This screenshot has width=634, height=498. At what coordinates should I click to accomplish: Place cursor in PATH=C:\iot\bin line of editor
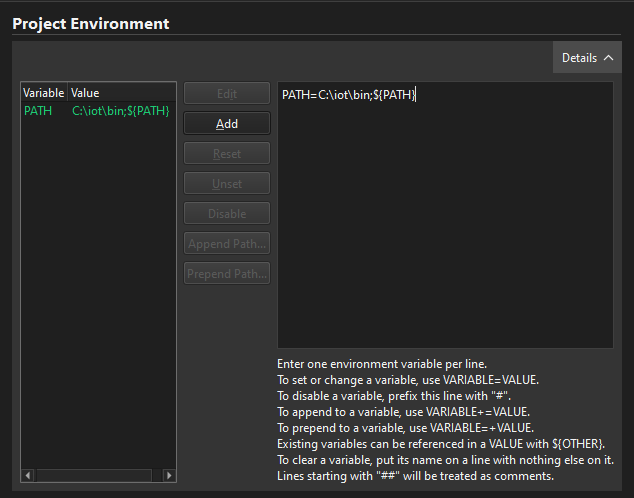[348, 95]
